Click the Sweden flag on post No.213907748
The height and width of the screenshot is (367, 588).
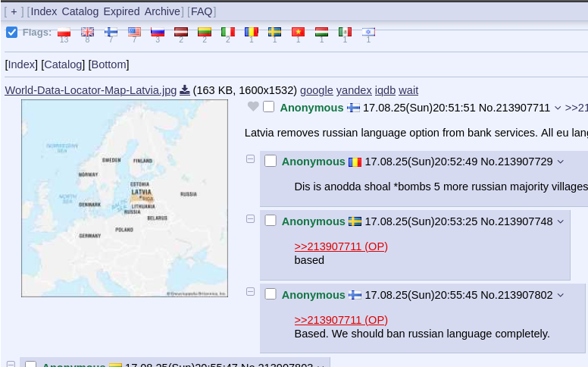[355, 221]
